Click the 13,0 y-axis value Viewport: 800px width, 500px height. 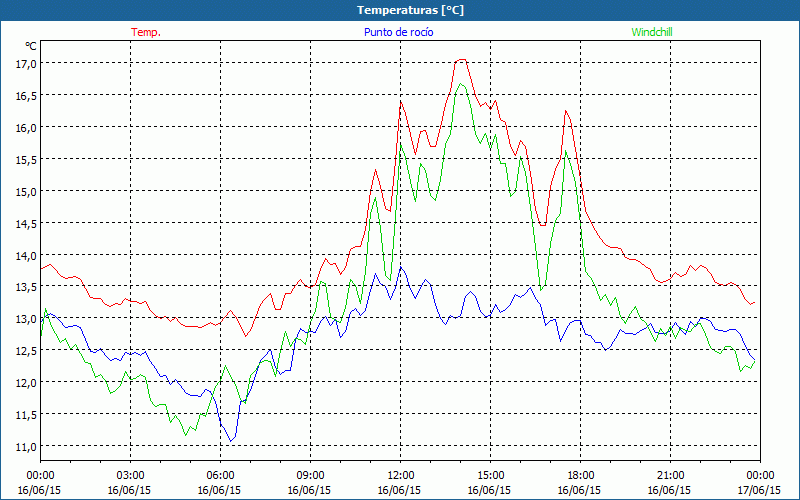coord(28,319)
